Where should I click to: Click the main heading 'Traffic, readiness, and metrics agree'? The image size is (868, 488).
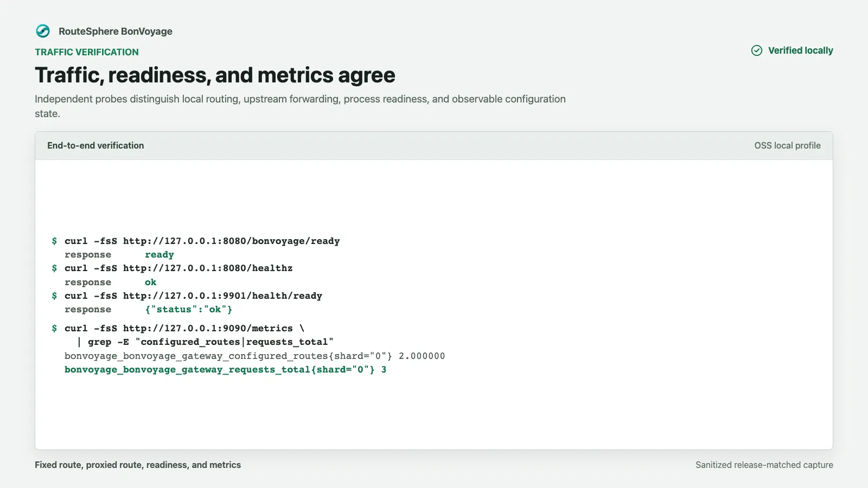click(215, 75)
